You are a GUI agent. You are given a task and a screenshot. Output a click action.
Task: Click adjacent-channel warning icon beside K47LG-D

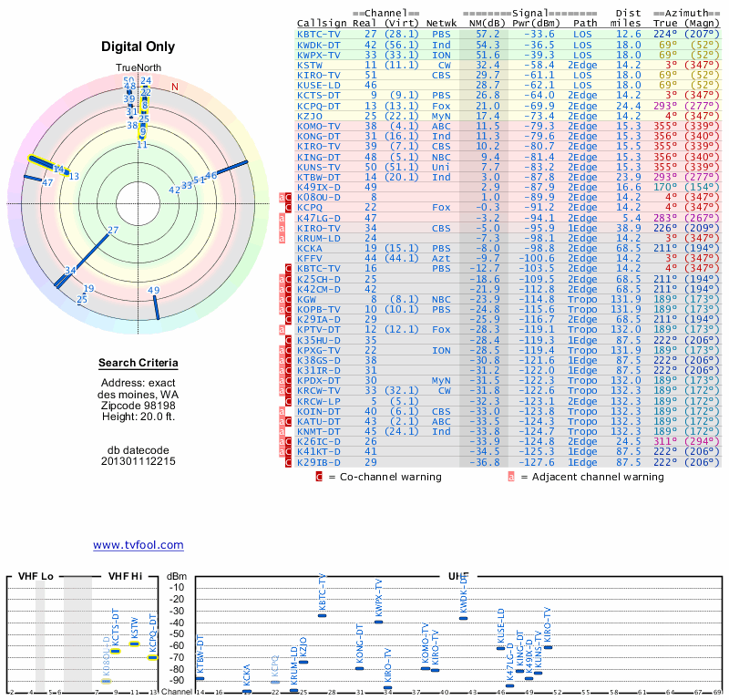tap(282, 219)
